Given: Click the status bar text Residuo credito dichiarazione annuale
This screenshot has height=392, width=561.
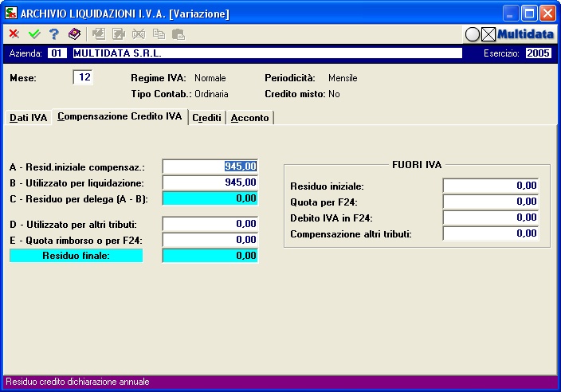Looking at the screenshot, I should pos(77,382).
